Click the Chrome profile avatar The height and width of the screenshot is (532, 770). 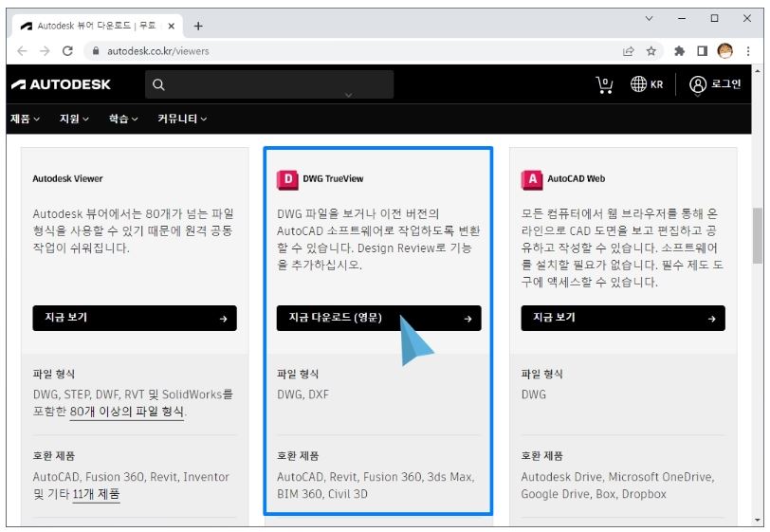click(x=724, y=50)
